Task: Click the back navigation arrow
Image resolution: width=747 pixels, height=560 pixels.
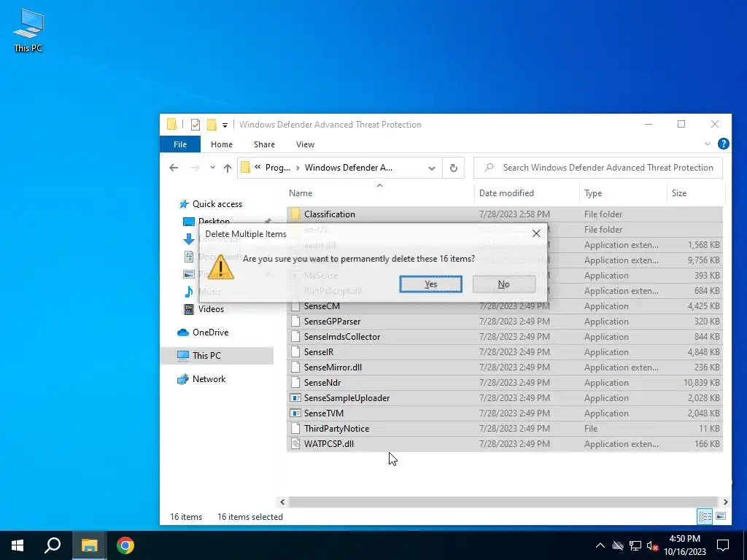Action: (x=174, y=168)
